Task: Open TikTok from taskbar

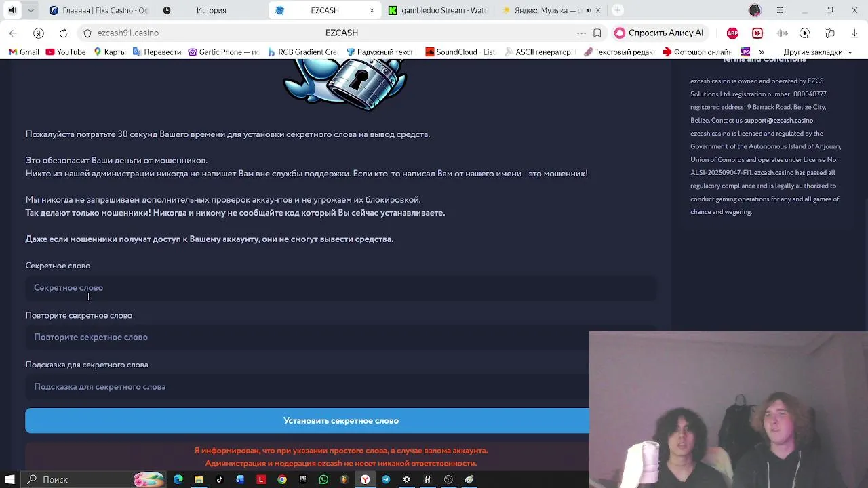Action: point(220,479)
